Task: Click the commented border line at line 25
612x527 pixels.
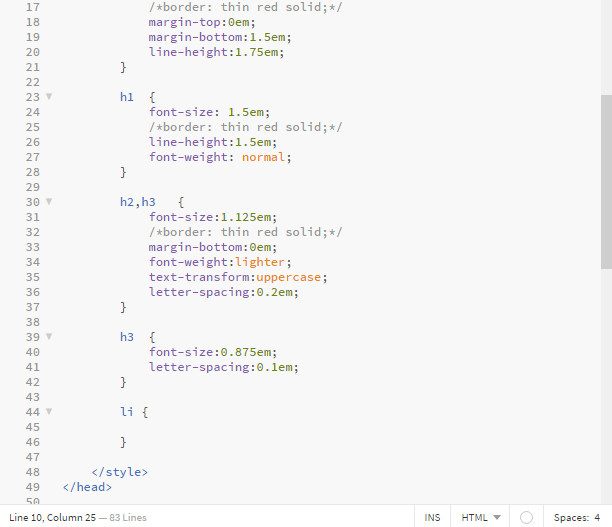Action: click(245, 127)
